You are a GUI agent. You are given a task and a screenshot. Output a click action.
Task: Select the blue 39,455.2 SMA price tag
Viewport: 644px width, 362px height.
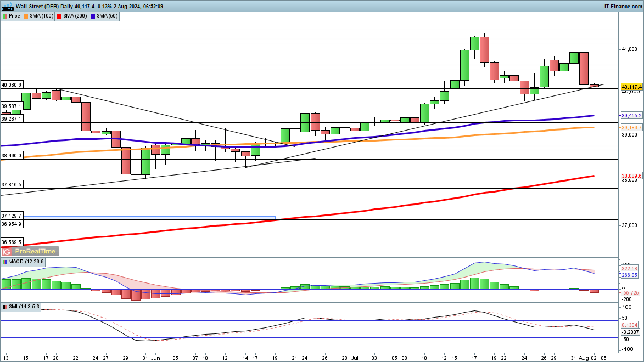pos(631,116)
